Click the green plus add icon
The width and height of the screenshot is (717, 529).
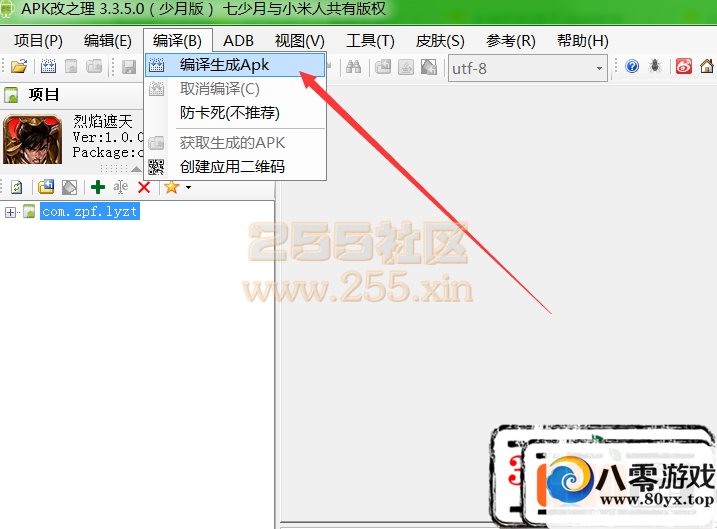tap(98, 187)
